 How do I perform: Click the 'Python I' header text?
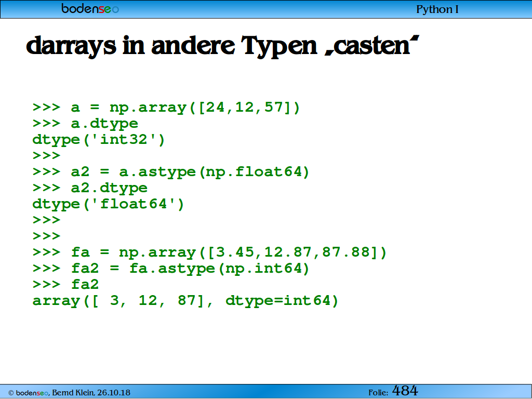point(437,9)
